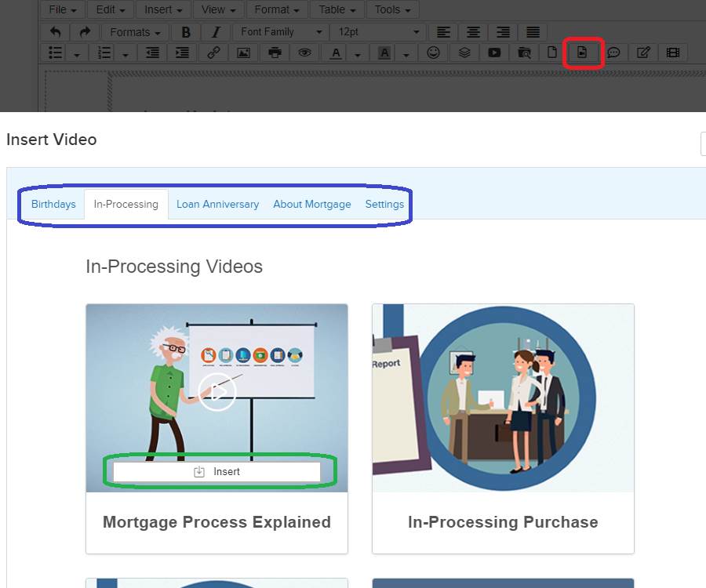The image size is (706, 588).
Task: Center align the text
Action: pyautogui.click(x=473, y=32)
